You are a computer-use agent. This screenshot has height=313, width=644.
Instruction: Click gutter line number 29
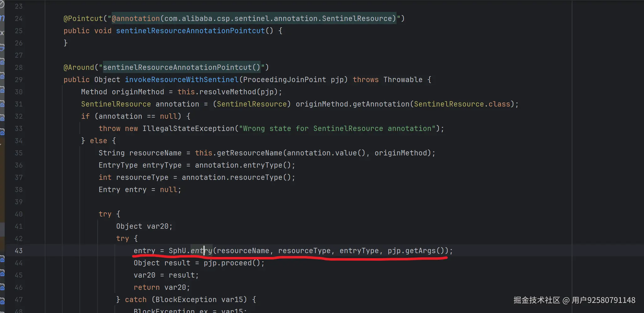click(x=19, y=80)
